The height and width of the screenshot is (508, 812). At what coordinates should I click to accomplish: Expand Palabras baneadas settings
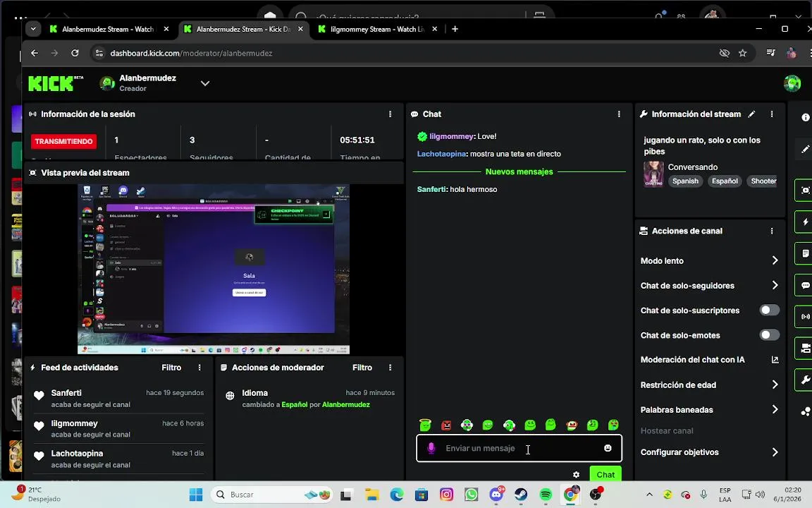point(775,409)
